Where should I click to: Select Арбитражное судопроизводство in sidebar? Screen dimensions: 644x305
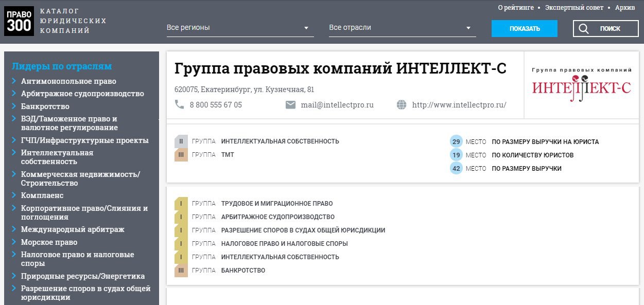pos(82,94)
